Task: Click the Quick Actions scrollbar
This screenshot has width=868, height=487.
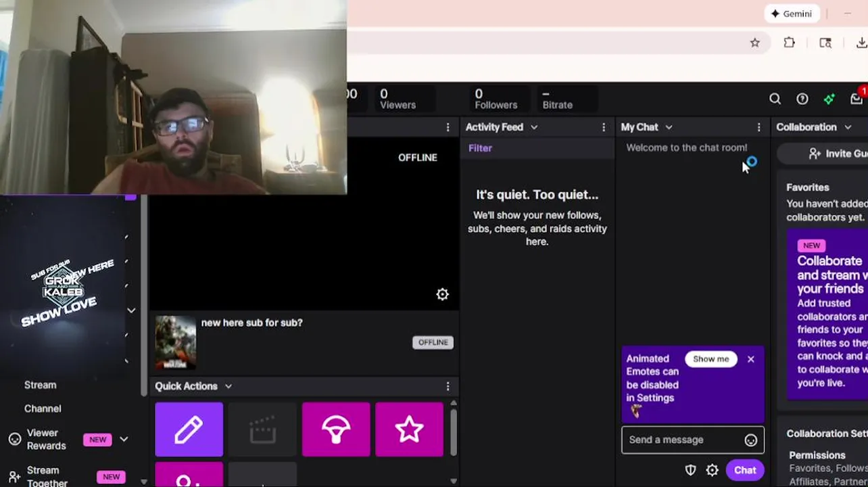Action: pos(453,432)
